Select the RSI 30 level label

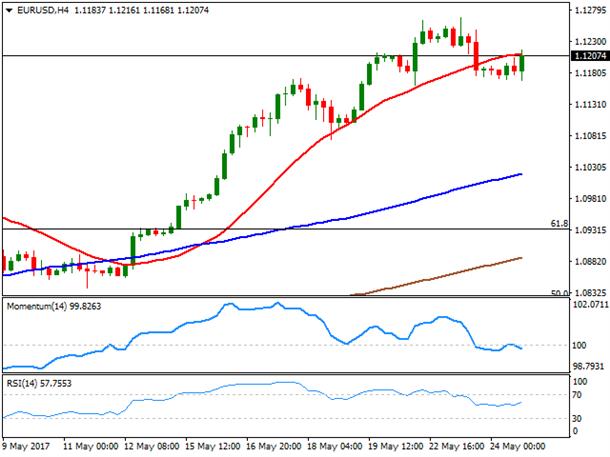(x=577, y=418)
